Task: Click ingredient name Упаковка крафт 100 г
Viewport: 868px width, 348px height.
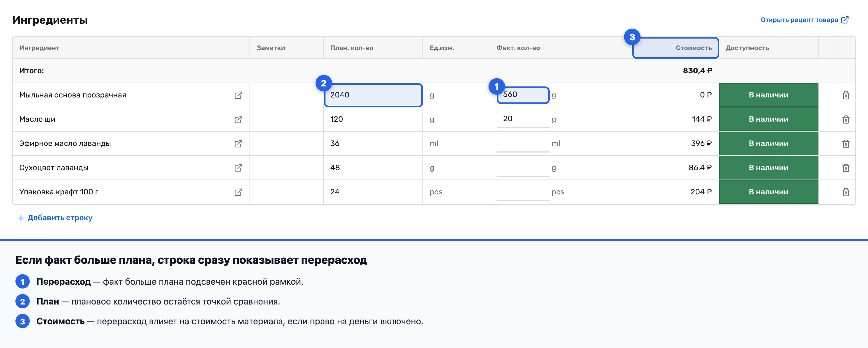Action: click(x=59, y=192)
